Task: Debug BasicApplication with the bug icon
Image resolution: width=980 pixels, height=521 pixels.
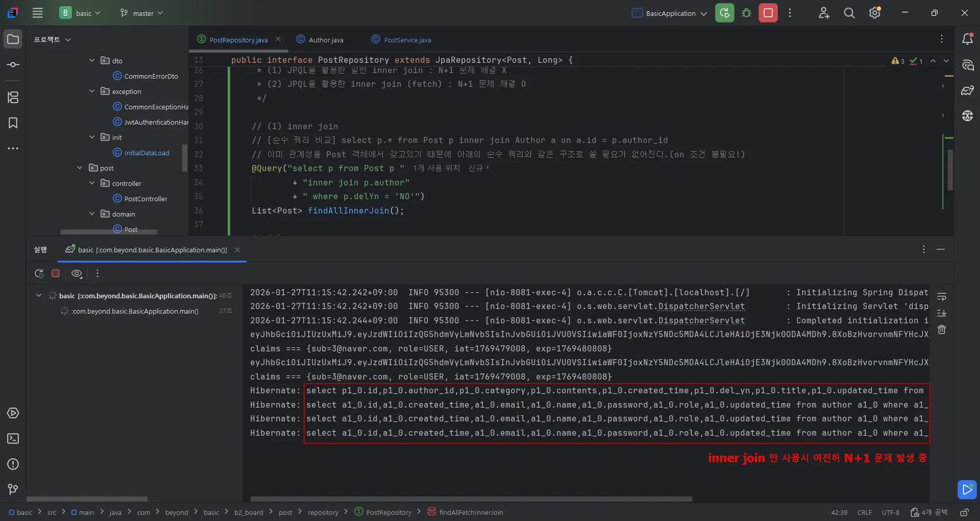Action: [x=746, y=13]
